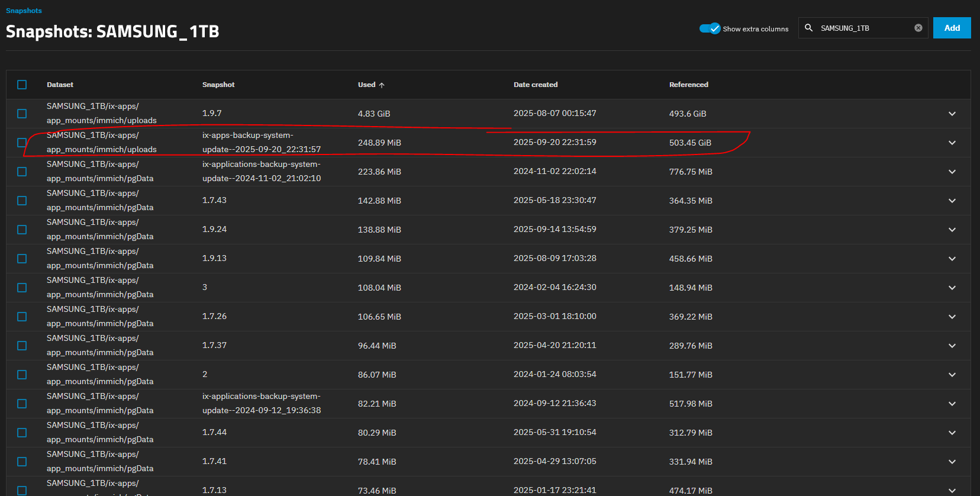Screen dimensions: 980x496
Task: Show details for snapshot 1.7.26
Action: tap(952, 317)
